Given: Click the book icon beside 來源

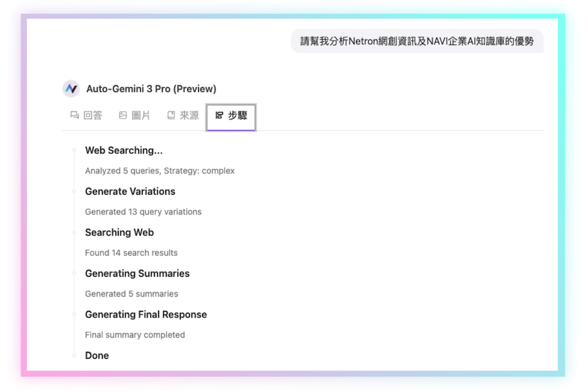Looking at the screenshot, I should pos(171,115).
